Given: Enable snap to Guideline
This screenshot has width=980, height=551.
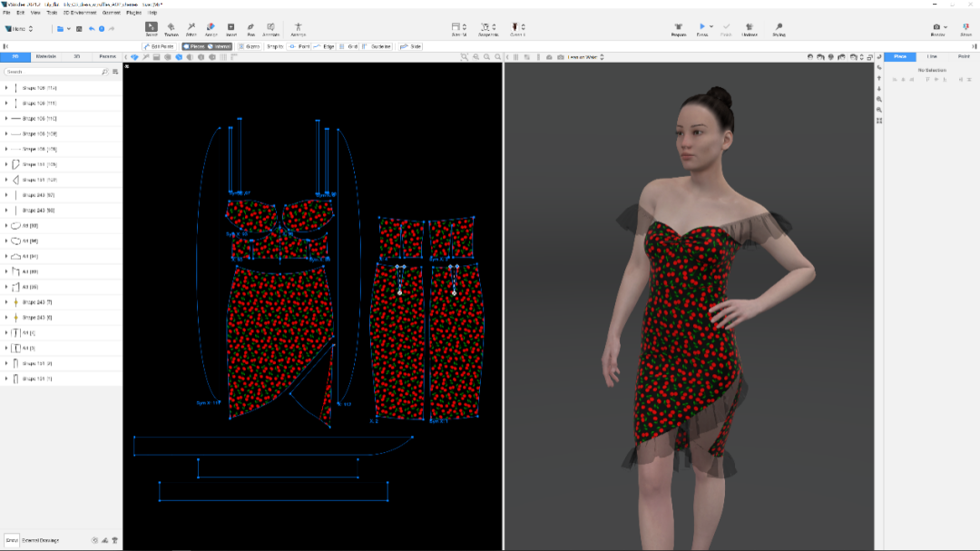Looking at the screenshot, I should point(377,45).
